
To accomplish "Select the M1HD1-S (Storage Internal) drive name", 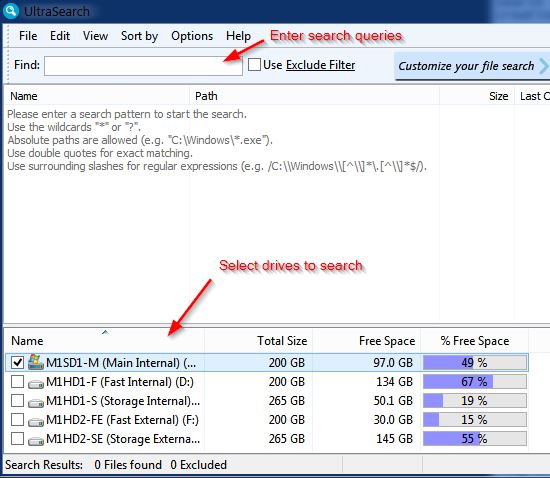I will 123,401.
